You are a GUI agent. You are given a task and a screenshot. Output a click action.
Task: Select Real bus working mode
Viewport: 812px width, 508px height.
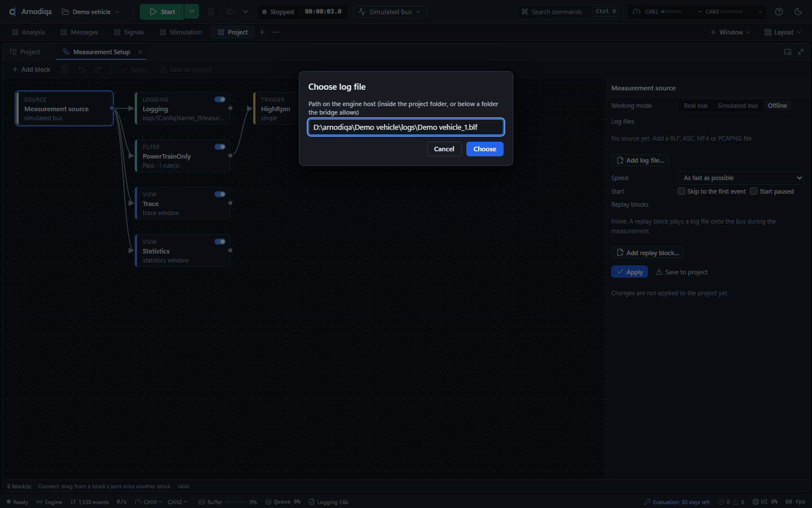[695, 106]
